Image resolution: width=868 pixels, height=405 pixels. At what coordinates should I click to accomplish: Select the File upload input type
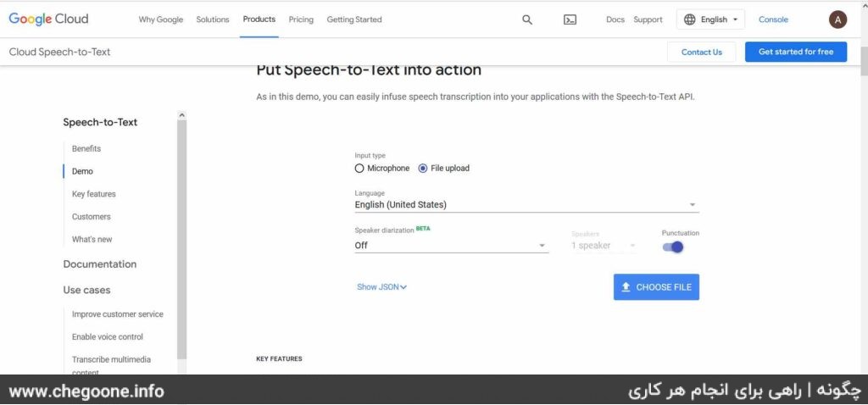[x=443, y=169]
